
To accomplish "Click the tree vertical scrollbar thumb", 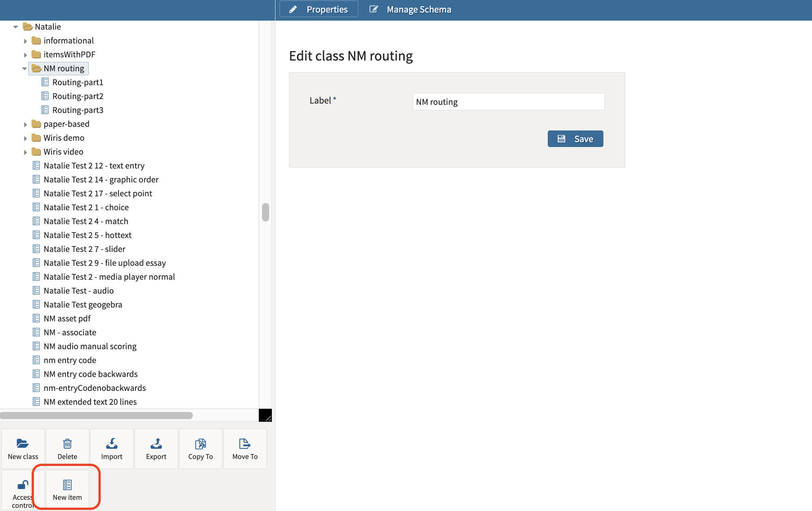I will point(266,212).
